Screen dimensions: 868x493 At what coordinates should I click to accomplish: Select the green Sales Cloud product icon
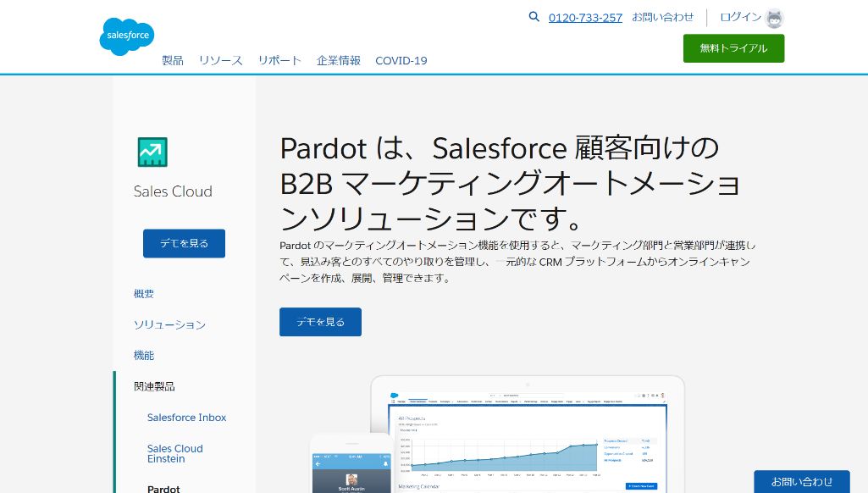coord(152,151)
